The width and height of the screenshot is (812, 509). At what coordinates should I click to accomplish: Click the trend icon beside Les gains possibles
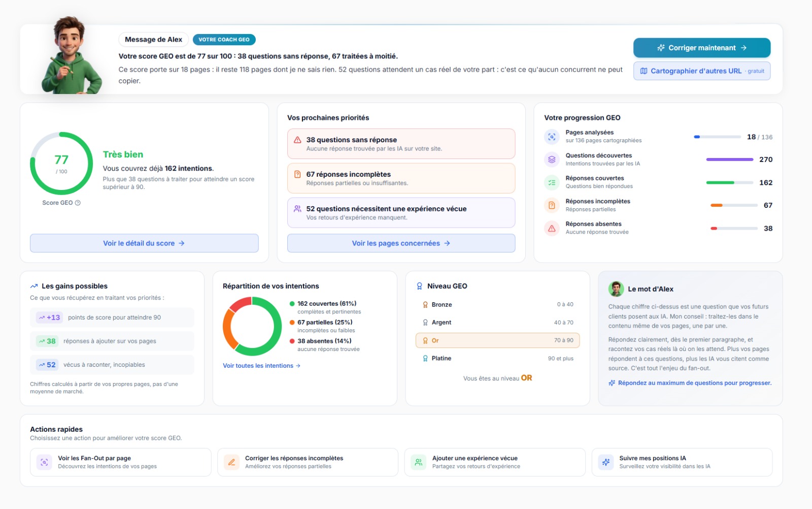pos(34,286)
